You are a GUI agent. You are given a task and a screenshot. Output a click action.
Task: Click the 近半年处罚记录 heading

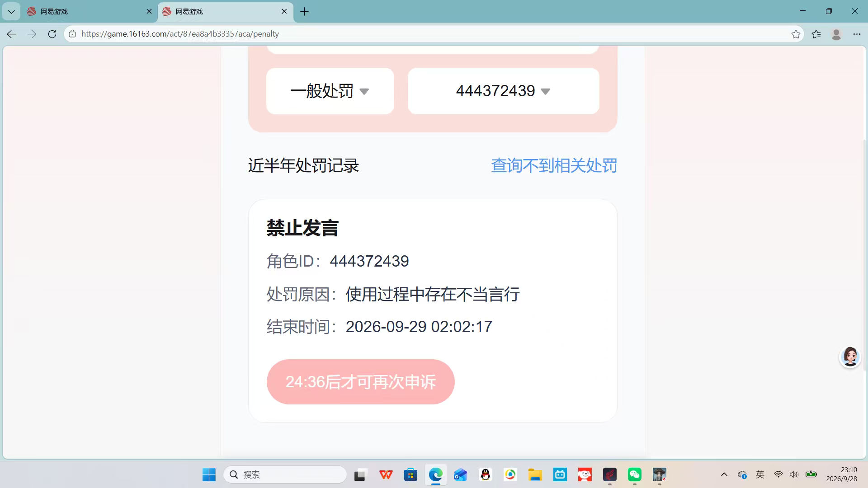(303, 165)
